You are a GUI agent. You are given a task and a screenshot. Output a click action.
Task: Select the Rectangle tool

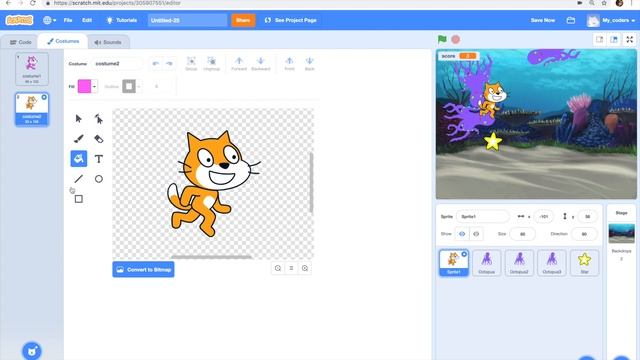[x=78, y=199]
